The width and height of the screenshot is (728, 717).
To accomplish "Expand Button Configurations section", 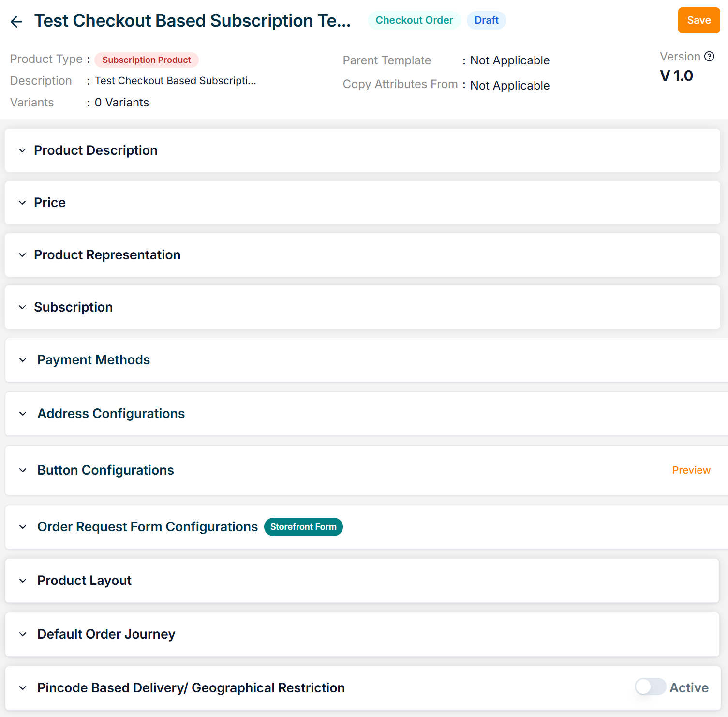I will (105, 470).
